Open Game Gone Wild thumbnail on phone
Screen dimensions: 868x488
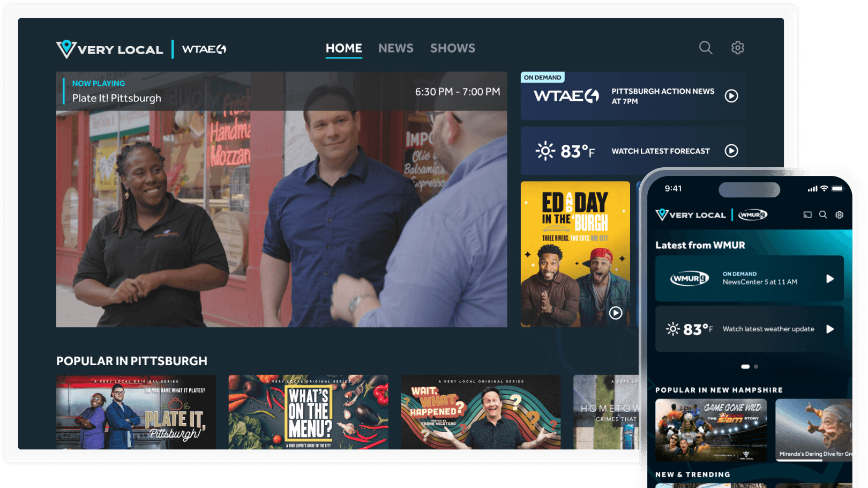pos(711,430)
